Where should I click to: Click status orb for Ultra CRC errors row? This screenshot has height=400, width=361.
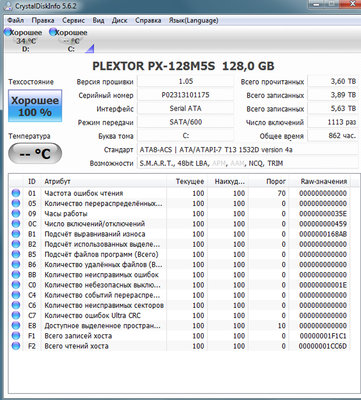click(16, 315)
